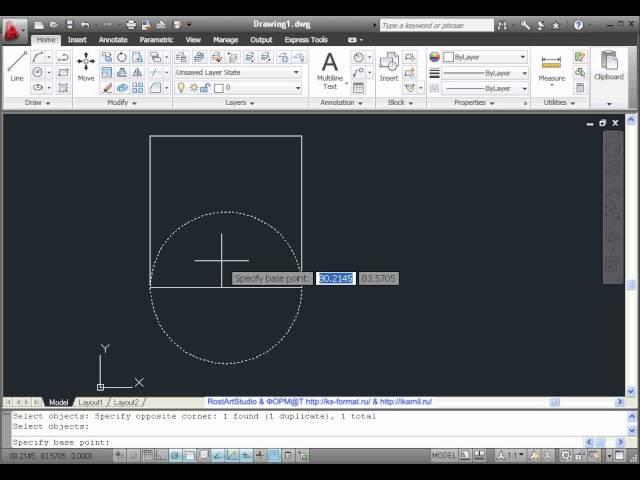Screen dimensions: 640x480
Task: Click the white ByLayer color swatch
Action: tap(449, 57)
